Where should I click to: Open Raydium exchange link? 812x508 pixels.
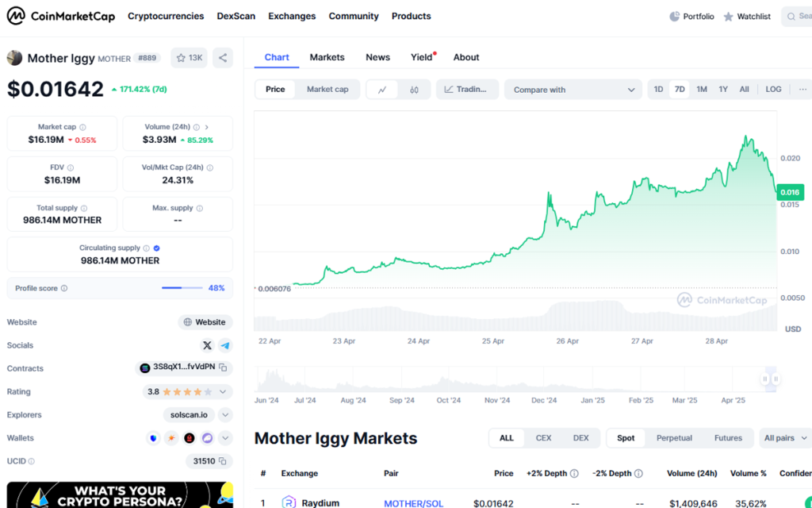(x=311, y=502)
